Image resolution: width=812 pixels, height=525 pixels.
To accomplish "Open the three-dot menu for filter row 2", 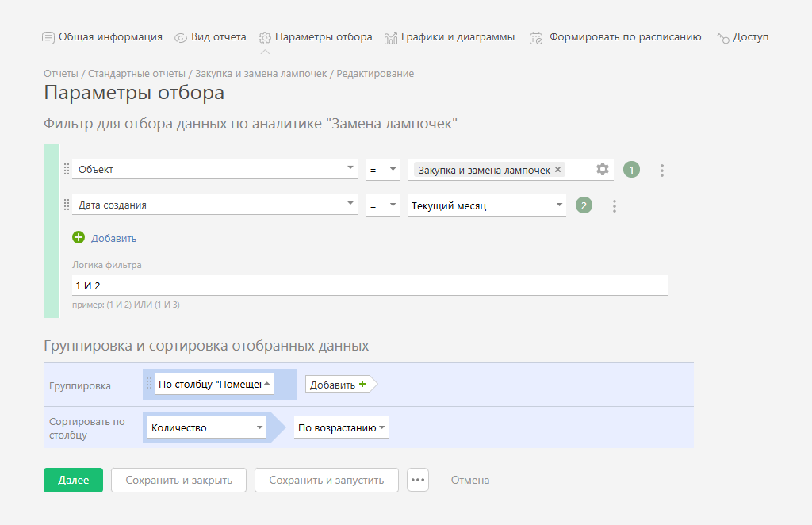I will (614, 206).
